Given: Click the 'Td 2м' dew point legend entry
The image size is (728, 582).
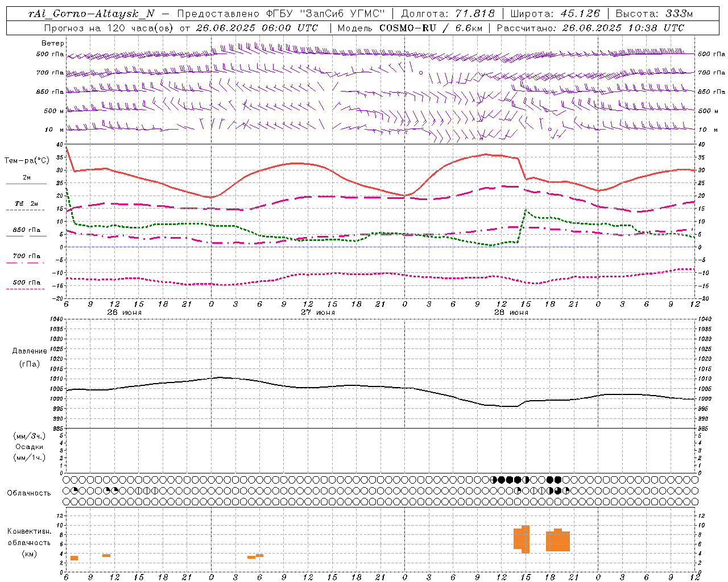Looking at the screenshot, I should [27, 203].
